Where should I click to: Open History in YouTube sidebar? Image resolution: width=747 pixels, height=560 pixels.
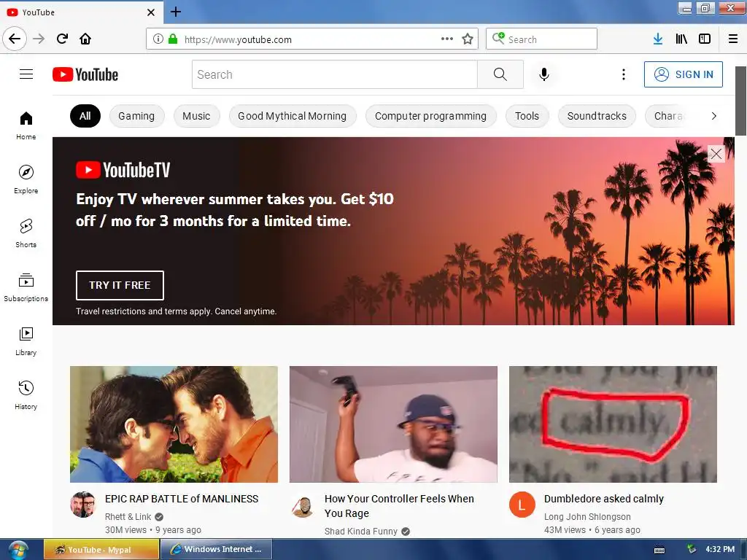[x=26, y=395]
